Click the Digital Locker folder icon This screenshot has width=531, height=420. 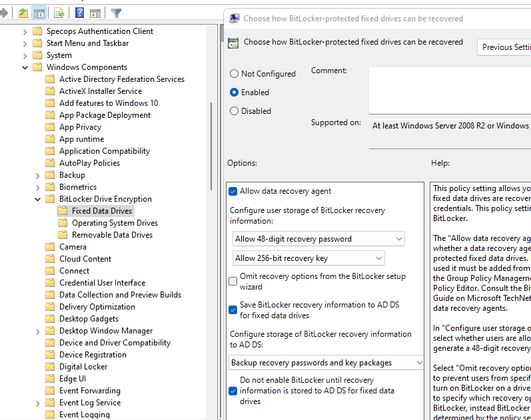[x=50, y=367]
